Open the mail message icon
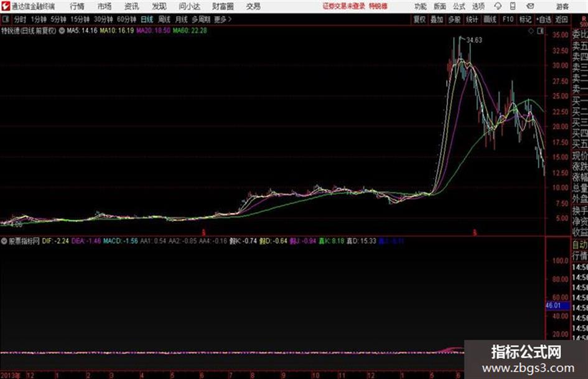The height and width of the screenshot is (379, 588). click(x=530, y=6)
